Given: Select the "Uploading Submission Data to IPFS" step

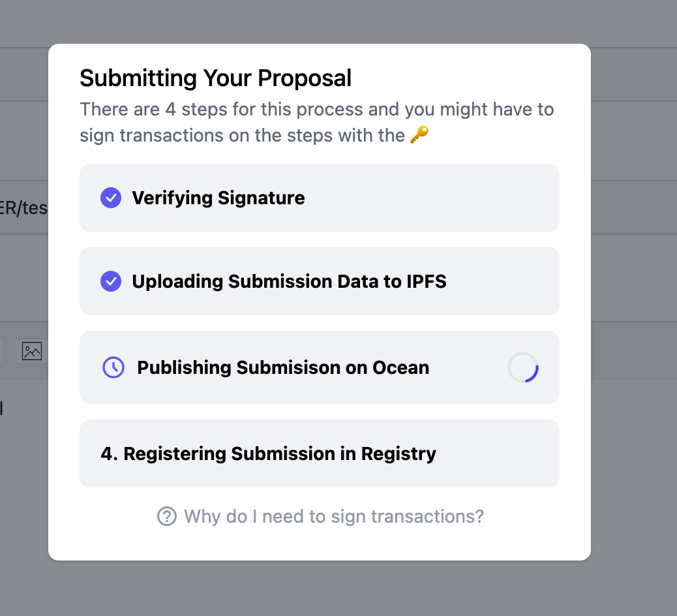Looking at the screenshot, I should click(289, 281).
